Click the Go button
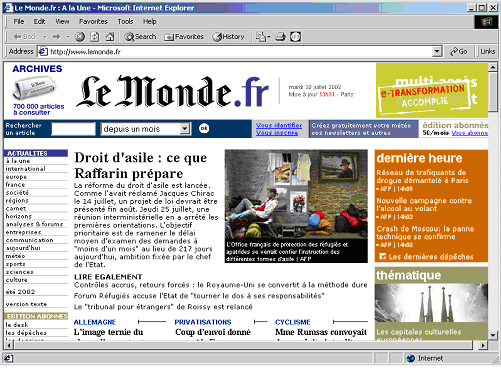 pos(459,52)
